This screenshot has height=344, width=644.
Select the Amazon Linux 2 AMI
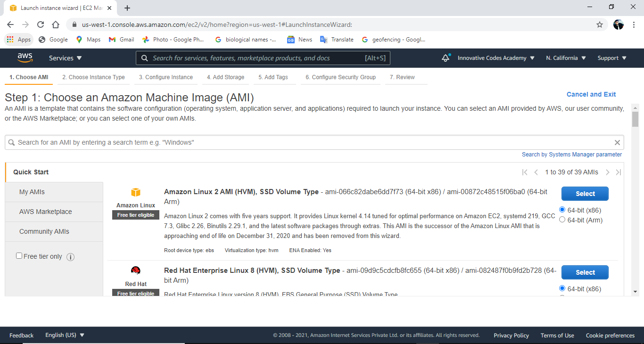point(585,193)
